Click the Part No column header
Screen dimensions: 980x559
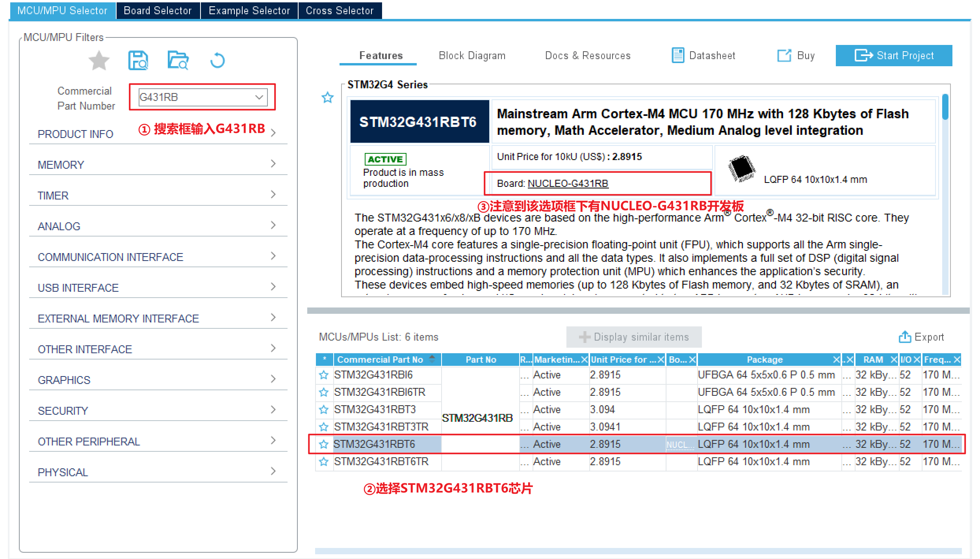coord(481,360)
